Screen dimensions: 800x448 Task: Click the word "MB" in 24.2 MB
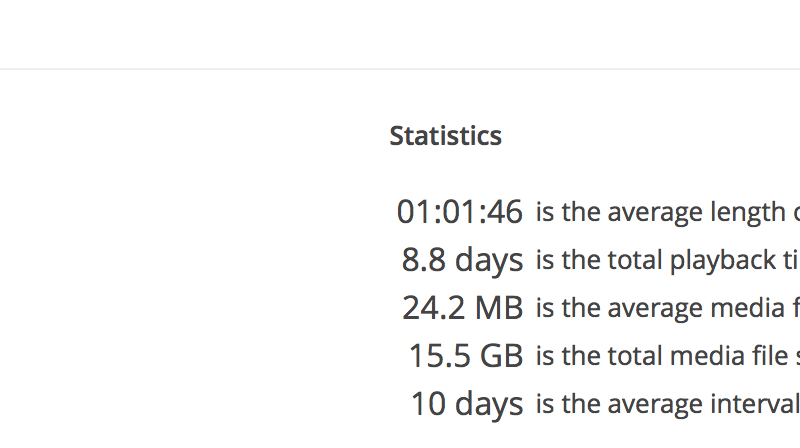tap(498, 308)
